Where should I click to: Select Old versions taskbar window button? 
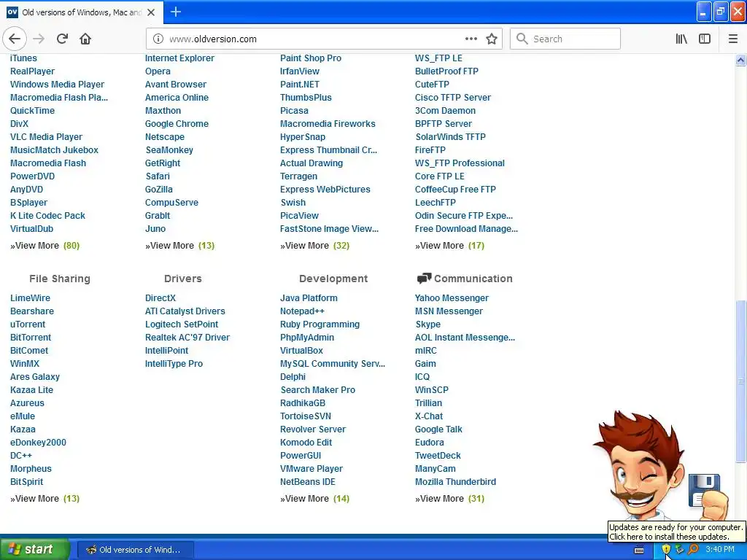pyautogui.click(x=135, y=550)
